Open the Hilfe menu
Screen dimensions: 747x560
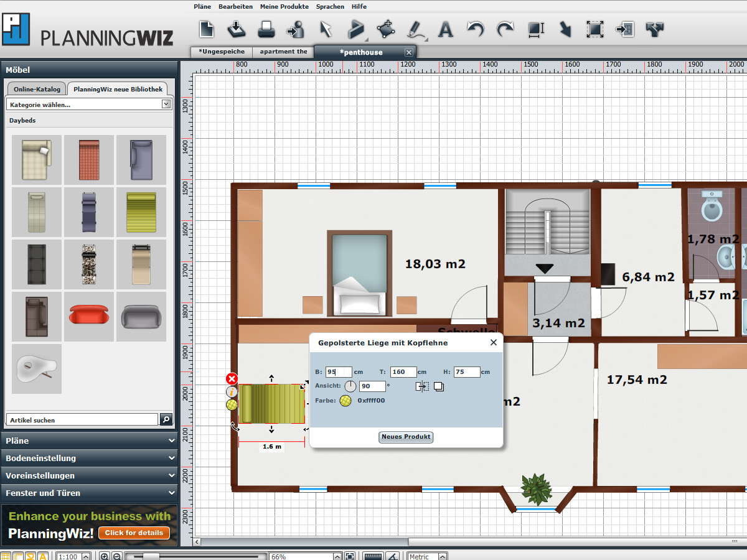pyautogui.click(x=359, y=6)
